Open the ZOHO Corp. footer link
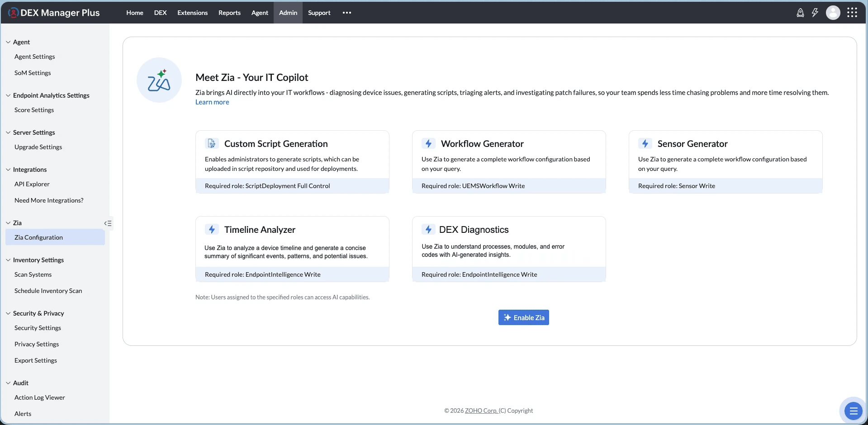This screenshot has height=425, width=868. coord(481,411)
